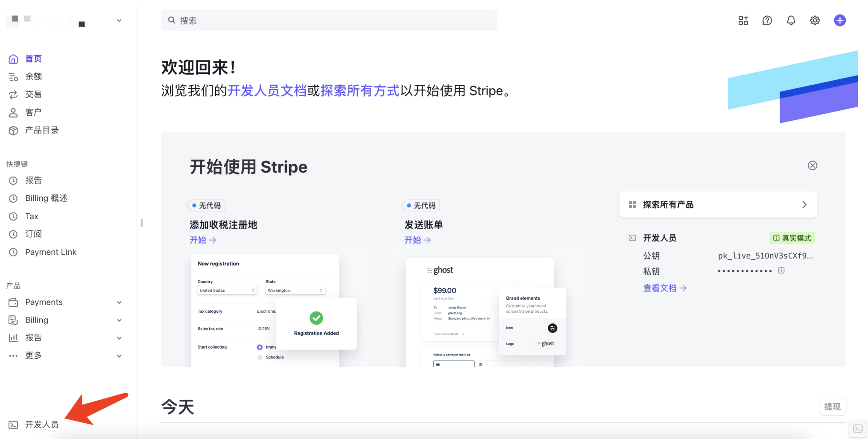Click the clock icon beside 订阅
868x439 pixels.
(13, 234)
